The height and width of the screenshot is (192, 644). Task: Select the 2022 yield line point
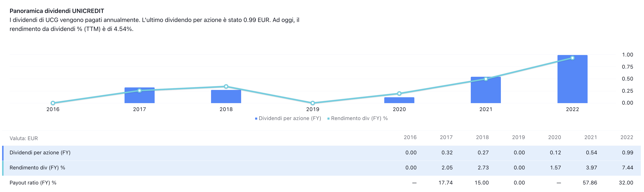(x=572, y=58)
